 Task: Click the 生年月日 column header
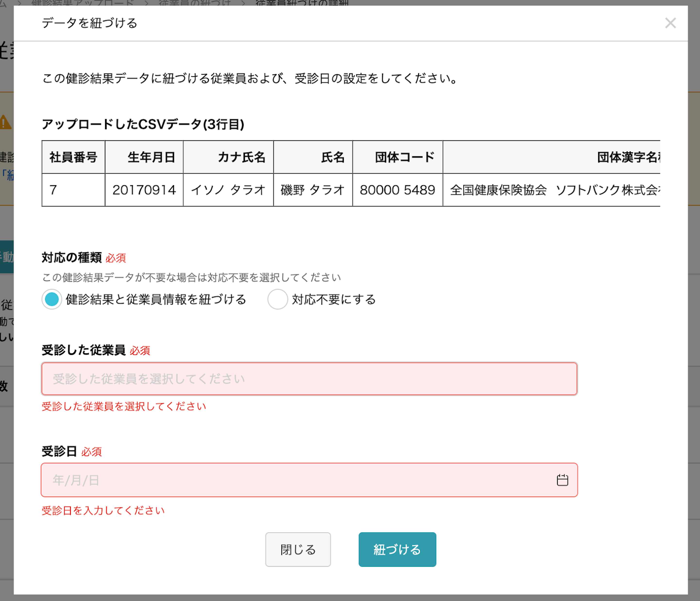[144, 157]
